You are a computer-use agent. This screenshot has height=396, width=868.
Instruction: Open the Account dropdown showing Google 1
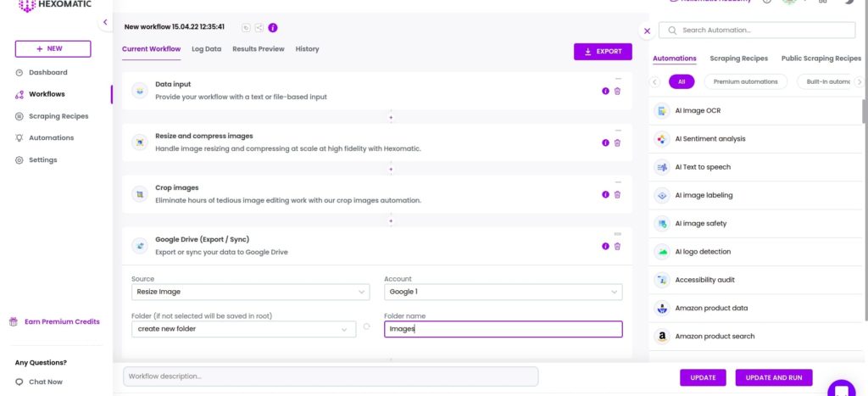(x=504, y=292)
